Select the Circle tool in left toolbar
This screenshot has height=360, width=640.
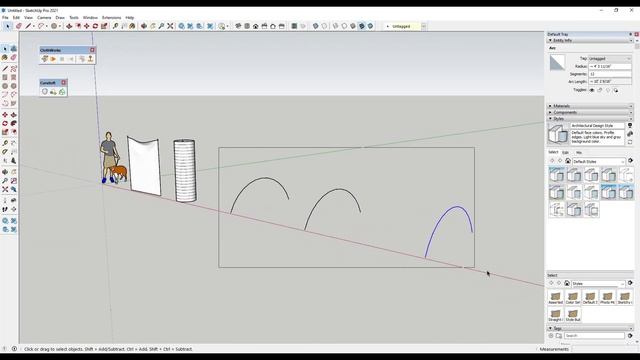5,86
